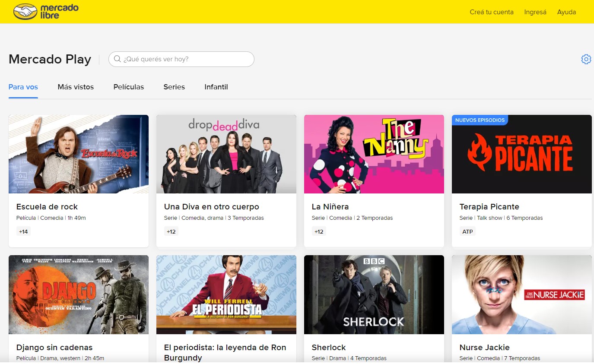The image size is (594, 364).
Task: Click the +14 rating badge on Escuela de rock
Action: point(23,232)
